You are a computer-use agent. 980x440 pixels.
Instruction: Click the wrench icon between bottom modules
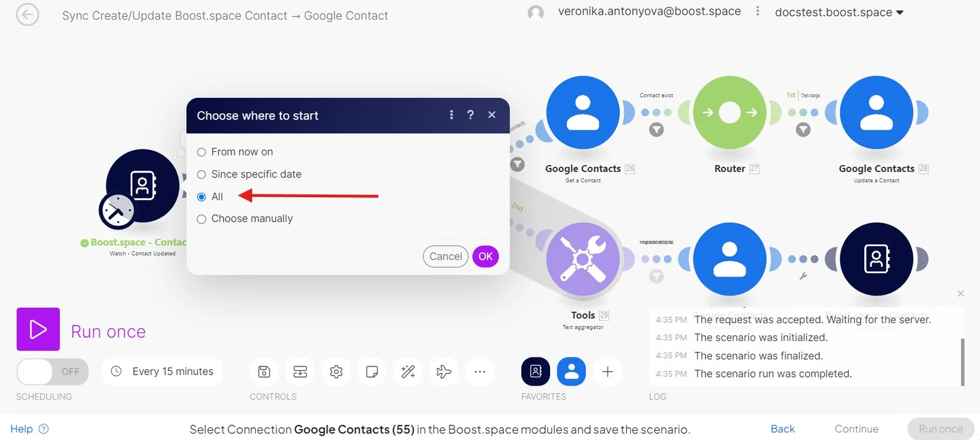click(x=803, y=276)
